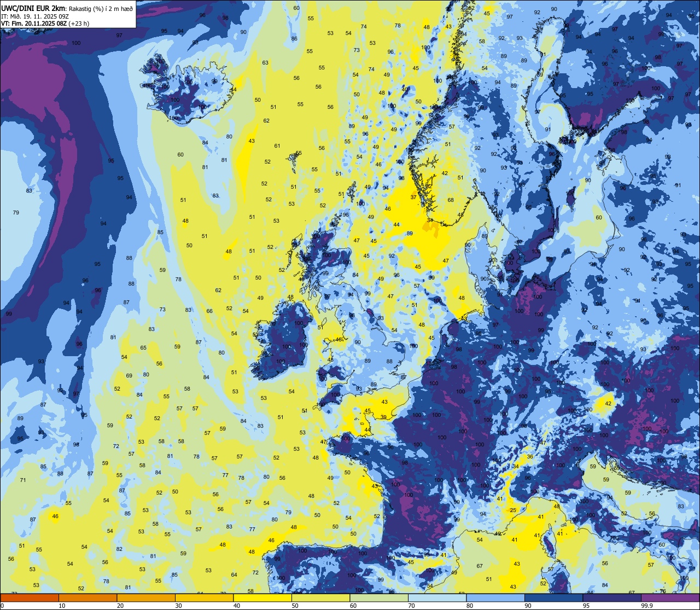Select the 20–30 legend color segment
Screen dimensions: 700x610
pyautogui.click(x=146, y=597)
